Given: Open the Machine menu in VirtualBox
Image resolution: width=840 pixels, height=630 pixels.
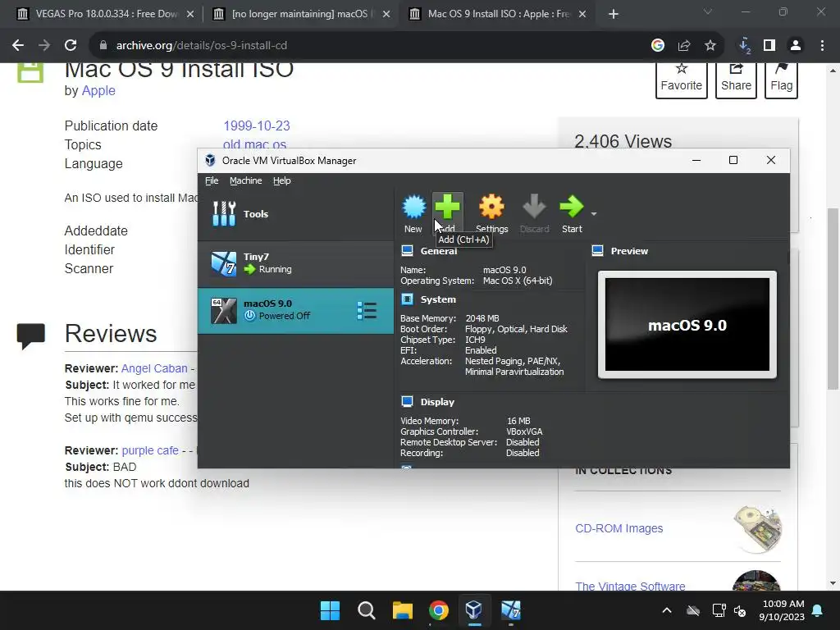Looking at the screenshot, I should tap(246, 180).
